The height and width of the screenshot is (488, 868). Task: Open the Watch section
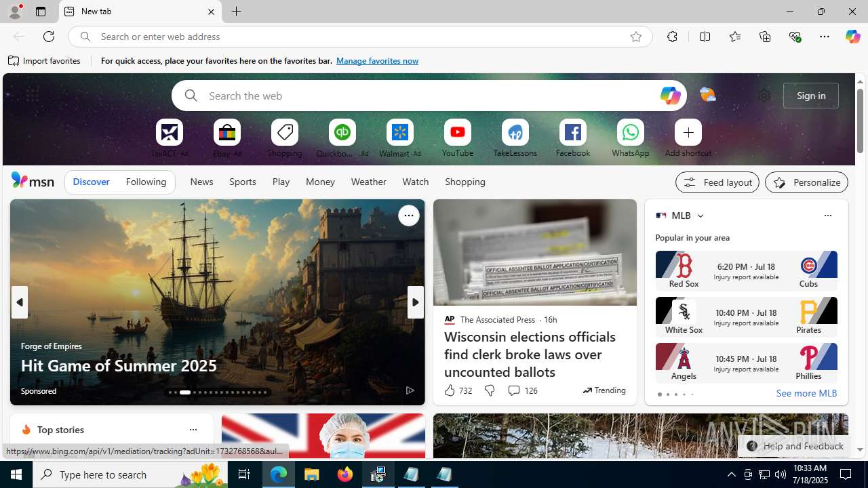pyautogui.click(x=416, y=182)
